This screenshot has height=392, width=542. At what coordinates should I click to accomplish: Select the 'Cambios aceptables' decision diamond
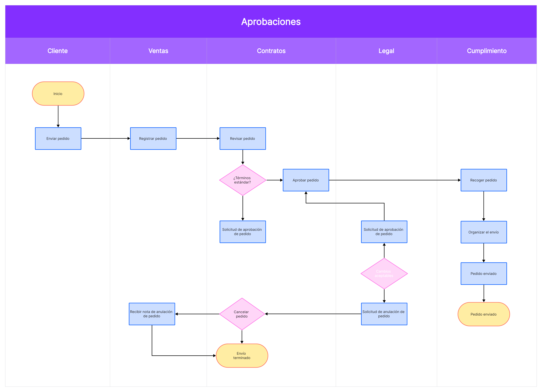(x=384, y=274)
